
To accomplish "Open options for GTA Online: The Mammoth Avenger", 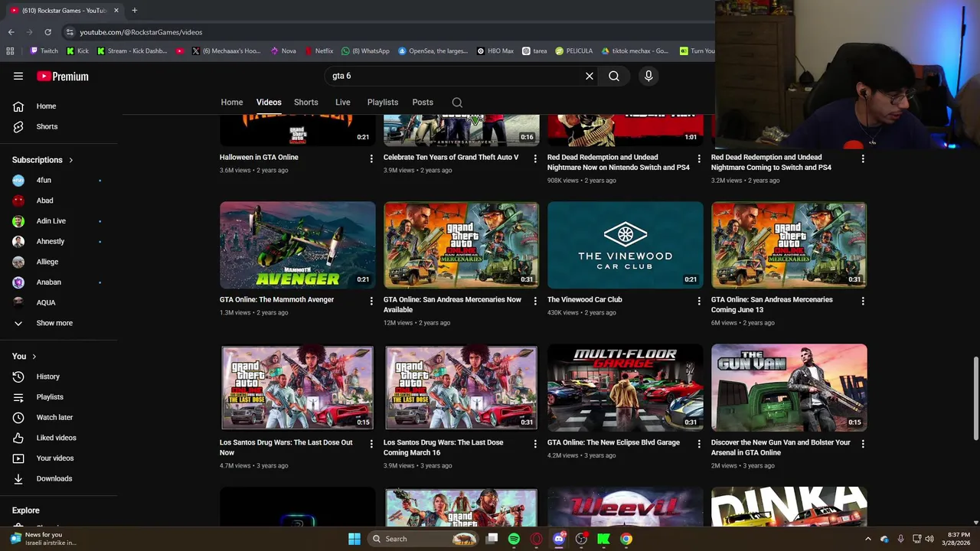I will 371,301.
